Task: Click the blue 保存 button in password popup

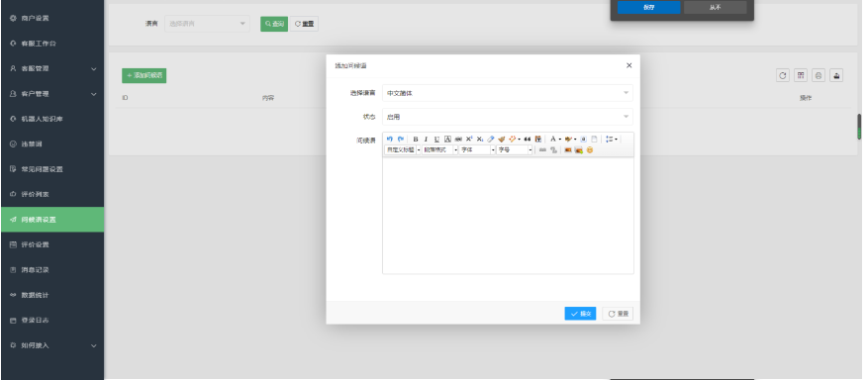Action: click(x=649, y=7)
